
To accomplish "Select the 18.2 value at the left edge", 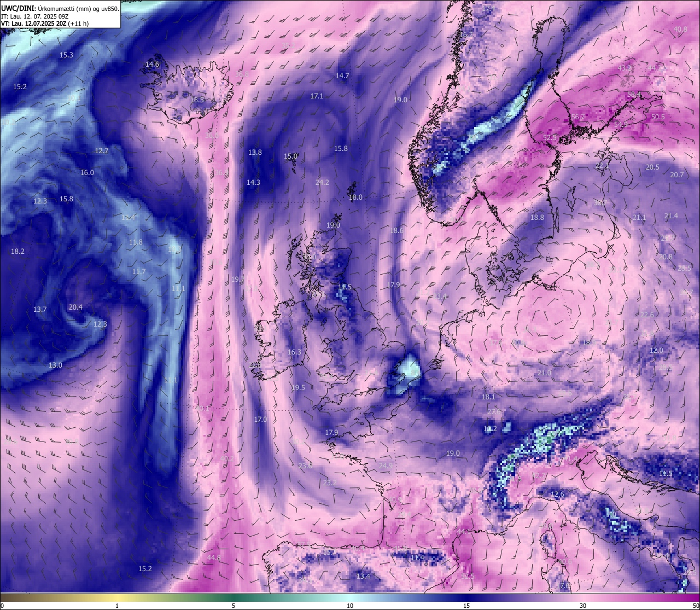I will click(x=17, y=251).
